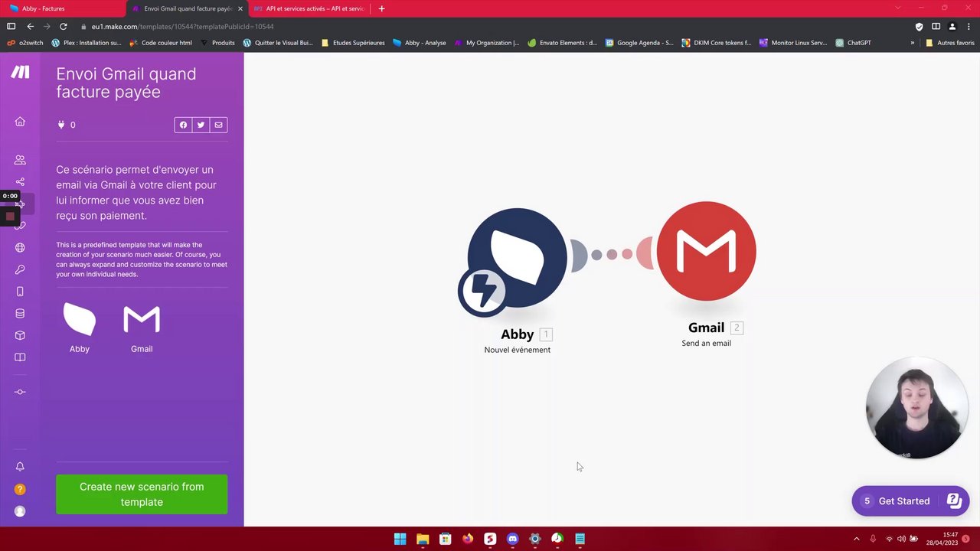This screenshot has height=551, width=980.
Task: Open a new browser tab
Action: pyautogui.click(x=381, y=8)
